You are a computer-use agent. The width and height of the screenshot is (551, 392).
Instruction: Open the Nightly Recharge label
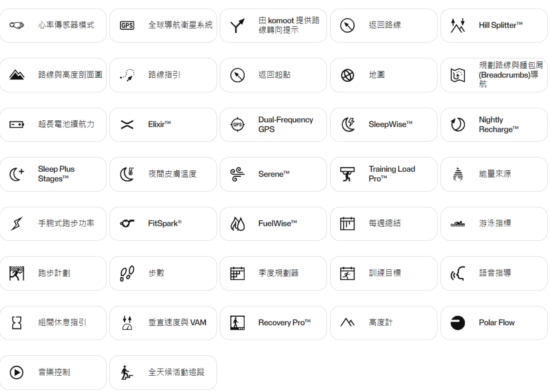[x=499, y=124]
